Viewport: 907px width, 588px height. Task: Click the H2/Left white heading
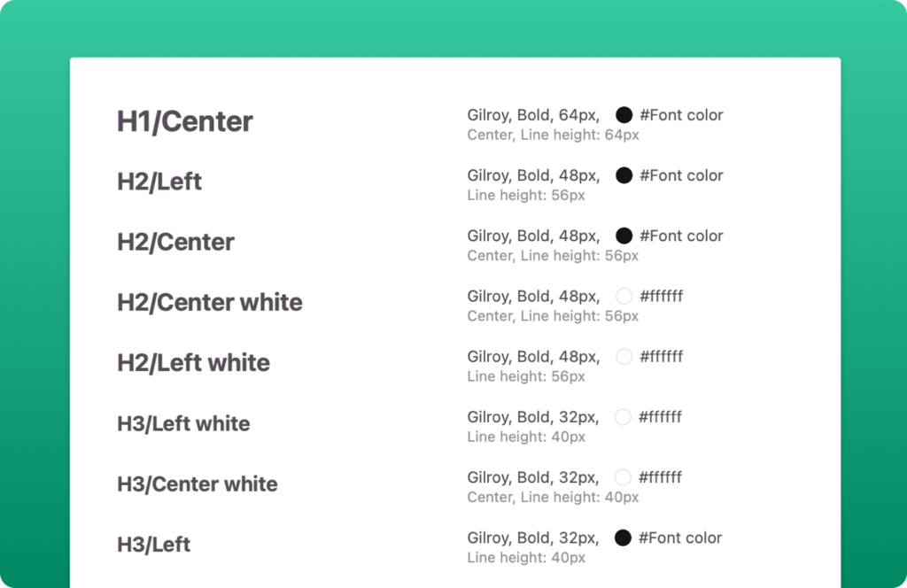(x=193, y=363)
